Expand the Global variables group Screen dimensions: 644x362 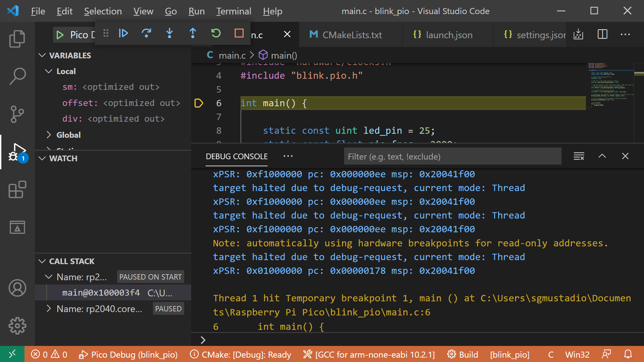coord(50,135)
